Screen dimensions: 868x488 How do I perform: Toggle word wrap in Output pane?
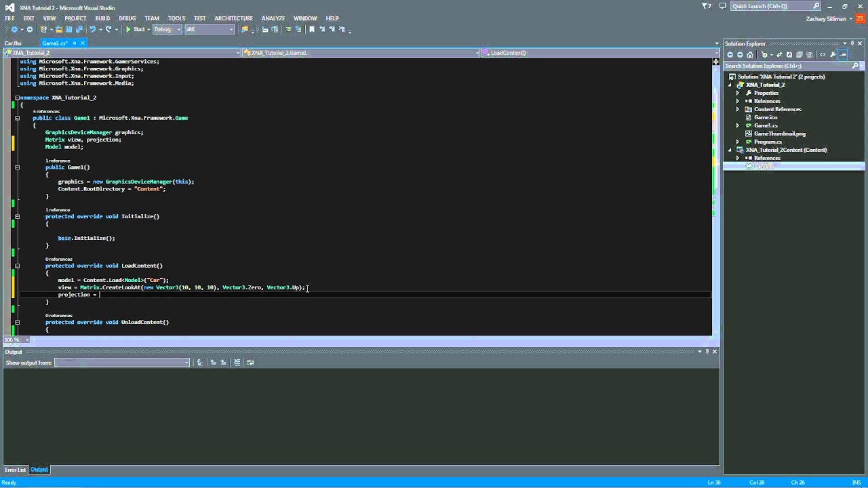[250, 363]
